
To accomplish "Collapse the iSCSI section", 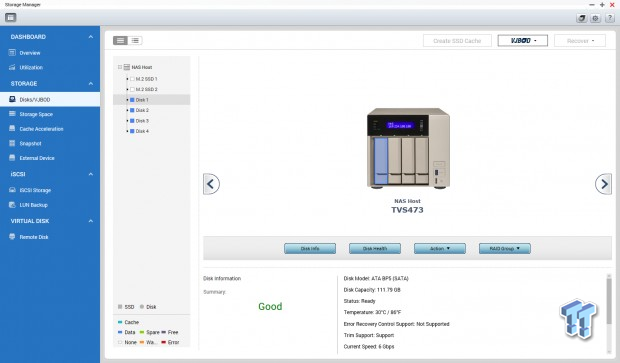I will (91, 174).
